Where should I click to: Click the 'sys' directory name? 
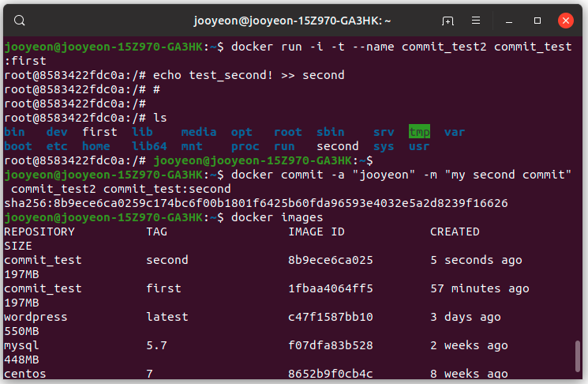tap(384, 146)
